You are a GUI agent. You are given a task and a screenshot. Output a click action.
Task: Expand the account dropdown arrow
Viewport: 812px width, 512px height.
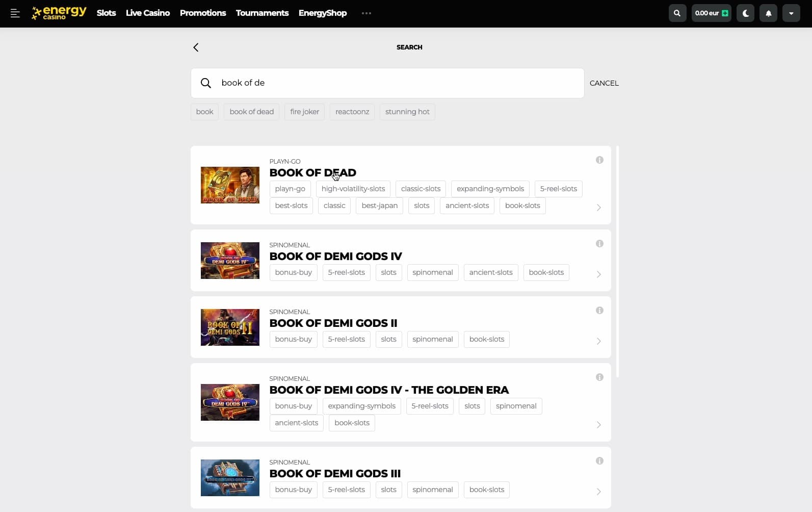(x=791, y=13)
